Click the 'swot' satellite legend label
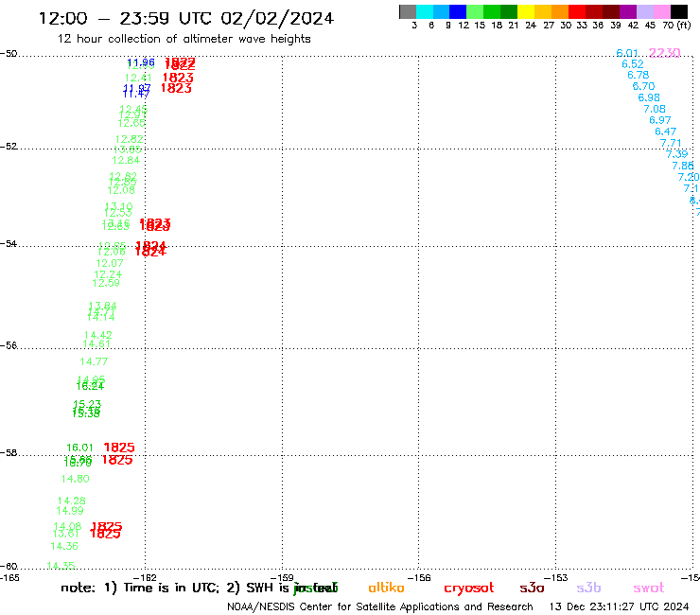Screen dimensions: 700x615 [x=649, y=588]
